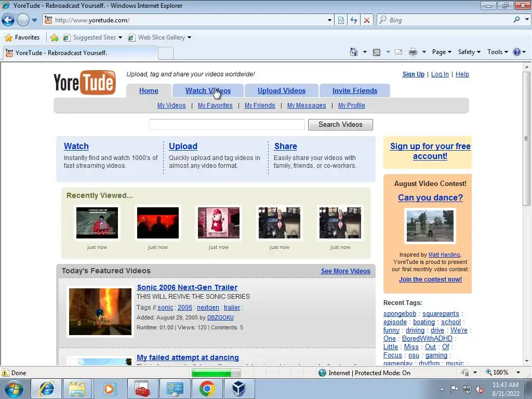This screenshot has width=532, height=399.
Task: Click Add to Favorites Bar icon
Action: point(54,37)
